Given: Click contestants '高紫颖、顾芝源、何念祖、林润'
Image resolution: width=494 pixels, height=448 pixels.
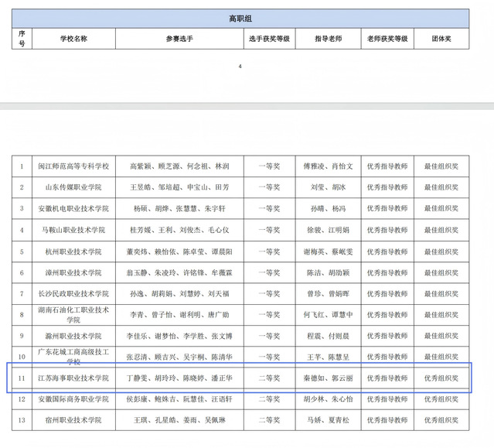Looking at the screenshot, I should click(179, 166).
